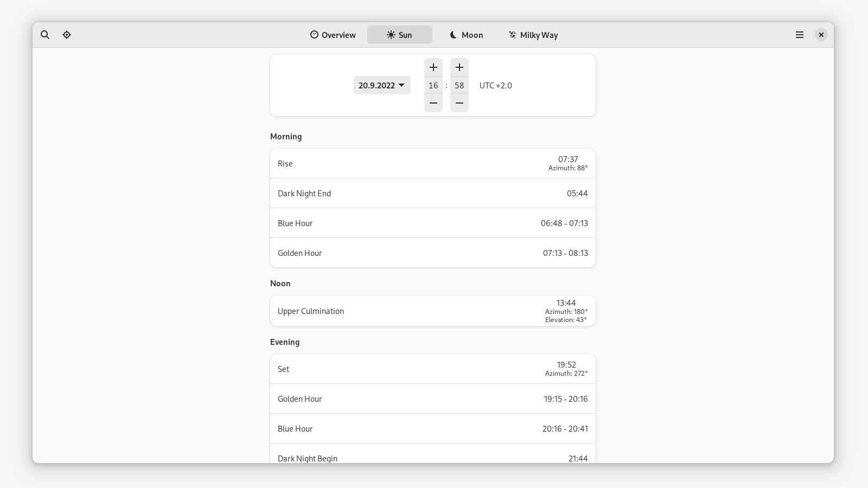Decrease the hour with minus button
868x488 pixels.
433,103
